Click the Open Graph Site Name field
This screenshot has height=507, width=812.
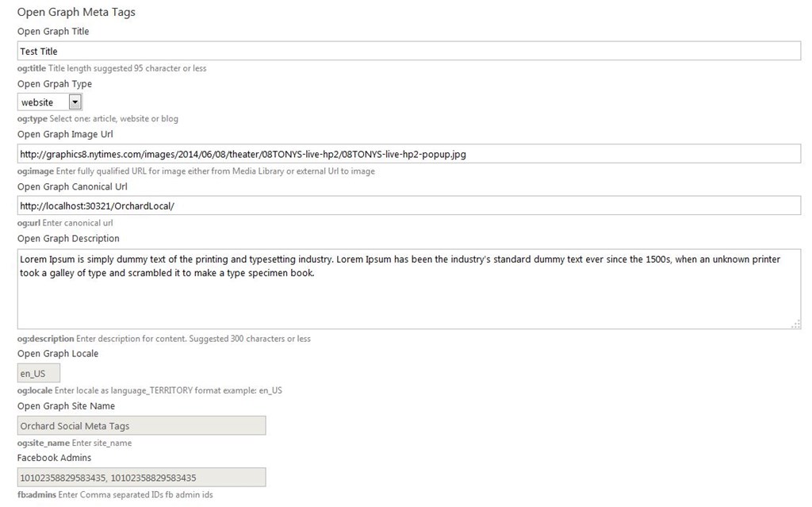141,425
